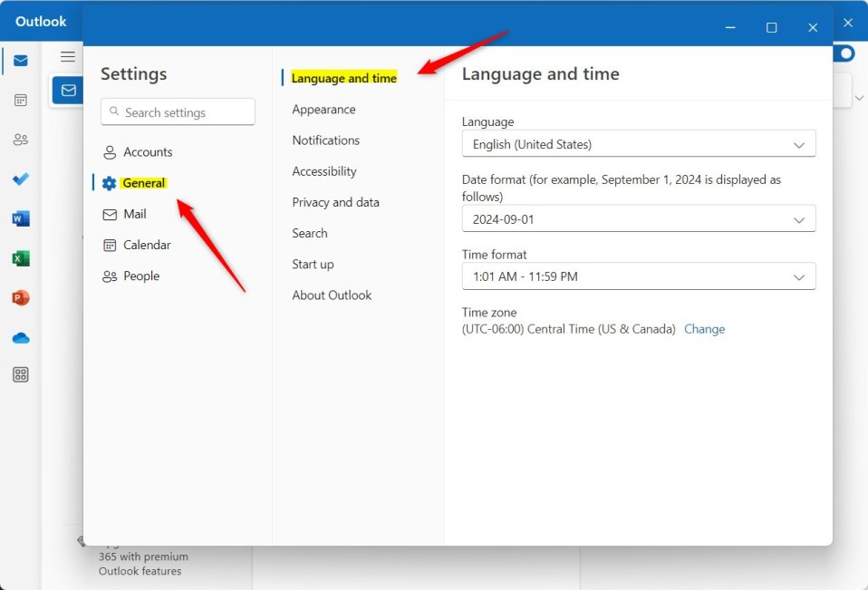
Task: Click the Change time zone link
Action: click(x=704, y=329)
